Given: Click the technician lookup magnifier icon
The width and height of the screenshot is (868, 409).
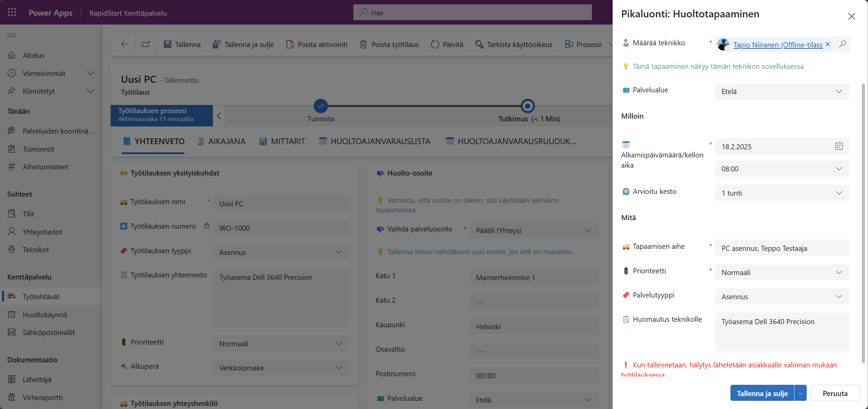Looking at the screenshot, I should pos(843,44).
